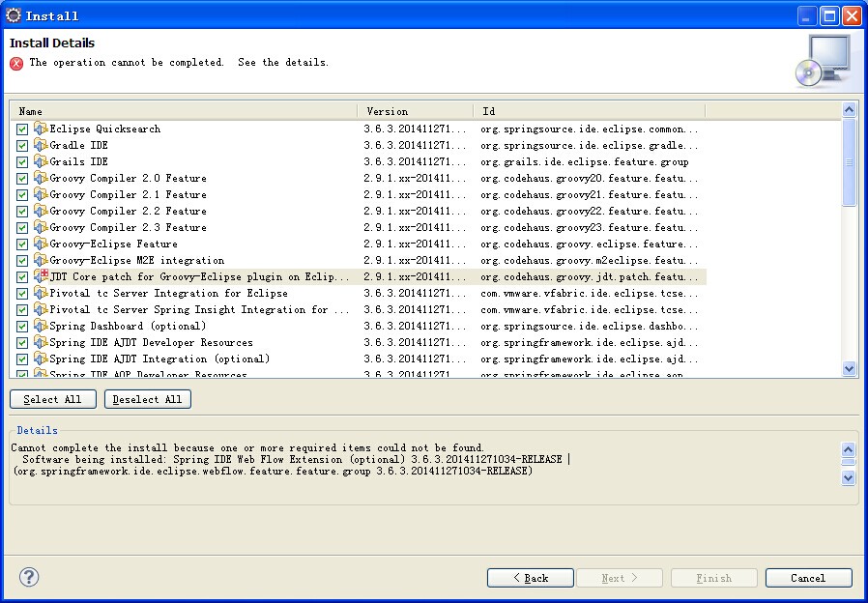Click the Cancel button
Viewport: 868px width, 603px height.
coord(809,578)
